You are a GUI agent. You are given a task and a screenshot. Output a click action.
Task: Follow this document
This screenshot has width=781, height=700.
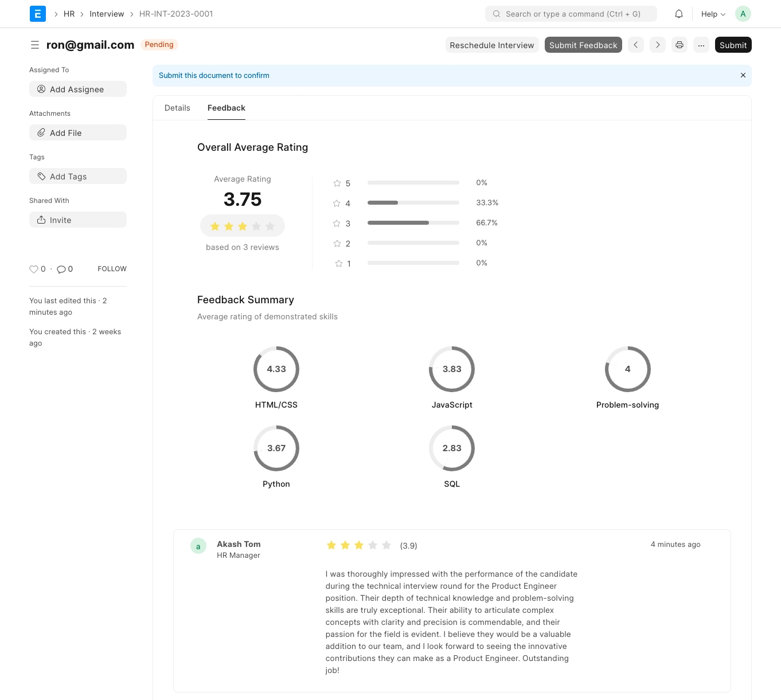point(112,269)
